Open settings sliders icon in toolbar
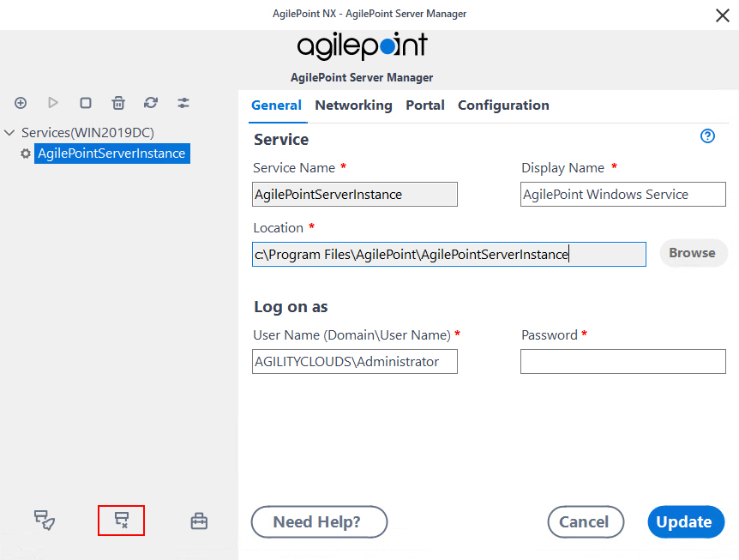This screenshot has height=560, width=739. (183, 103)
